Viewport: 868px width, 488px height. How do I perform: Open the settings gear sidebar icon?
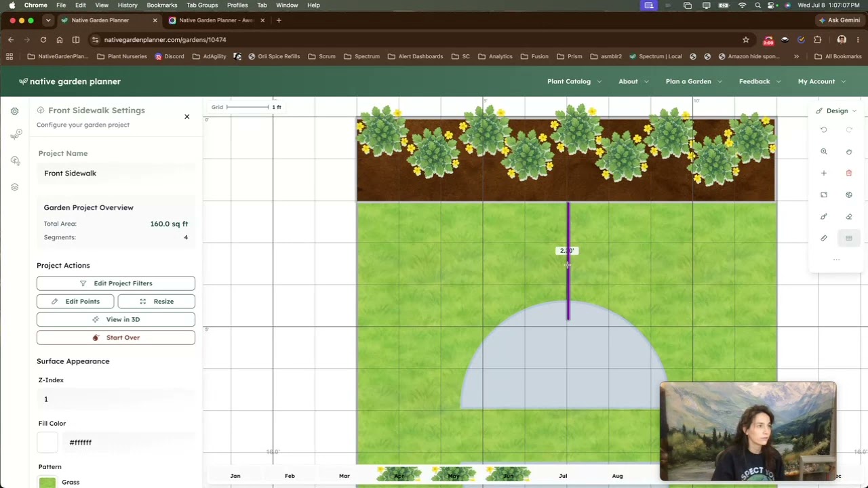(x=15, y=111)
